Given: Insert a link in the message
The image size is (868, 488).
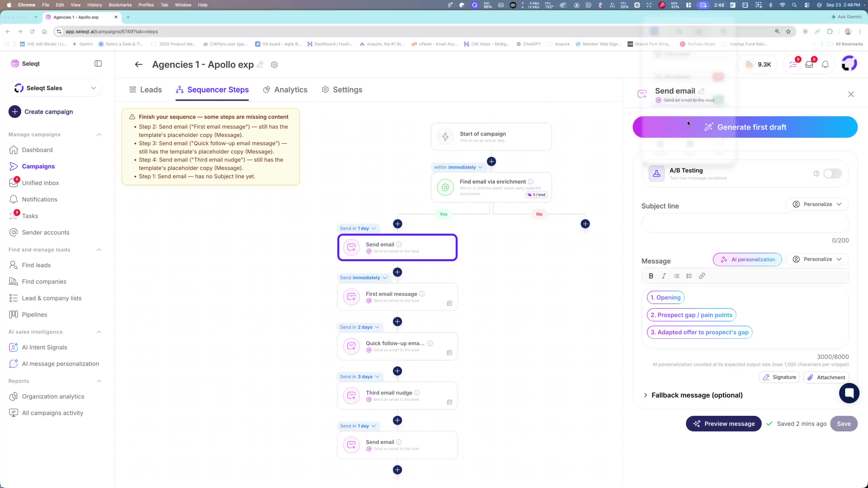Looking at the screenshot, I should point(702,276).
